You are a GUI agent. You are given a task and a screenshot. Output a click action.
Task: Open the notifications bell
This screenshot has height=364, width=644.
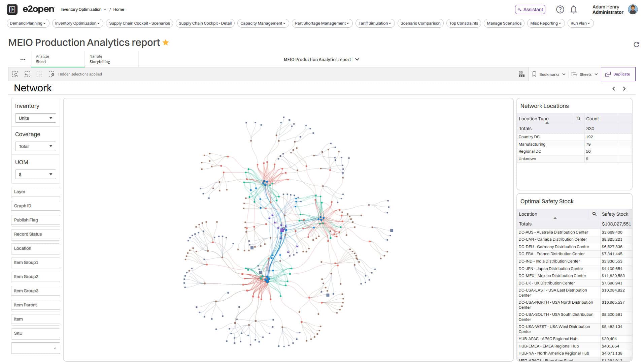pyautogui.click(x=574, y=9)
